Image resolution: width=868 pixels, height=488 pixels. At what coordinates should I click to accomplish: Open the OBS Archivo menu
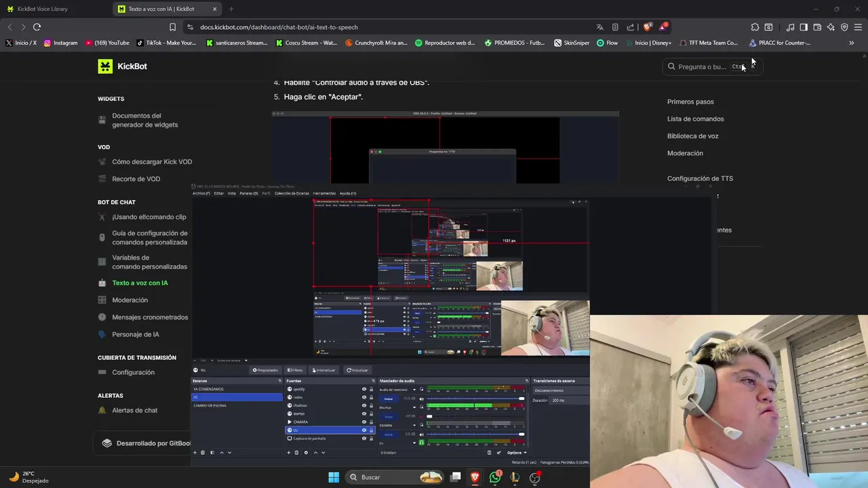[201, 193]
